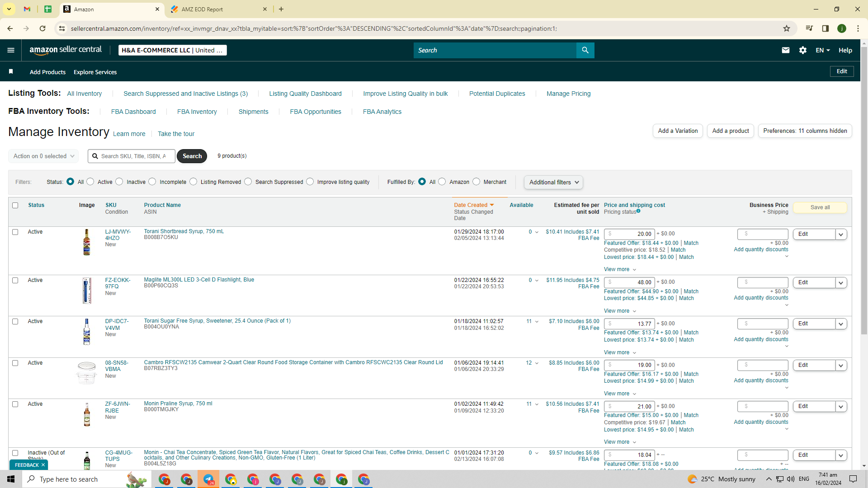Image resolution: width=868 pixels, height=488 pixels.
Task: Open the tab search dropdown in Chrome
Action: tap(9, 9)
